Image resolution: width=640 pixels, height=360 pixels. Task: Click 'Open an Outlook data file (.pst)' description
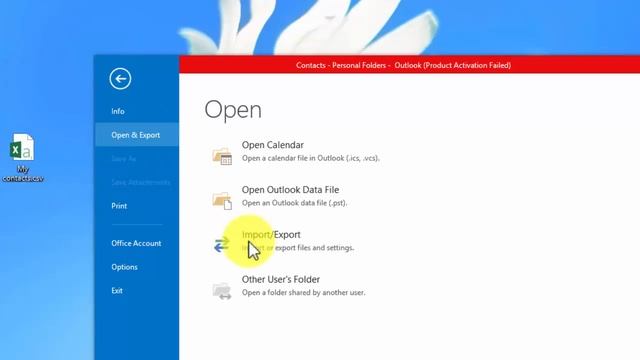tap(294, 203)
